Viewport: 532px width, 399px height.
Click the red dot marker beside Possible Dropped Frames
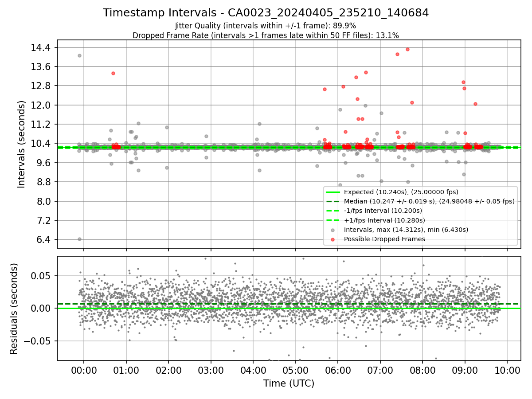333,239
